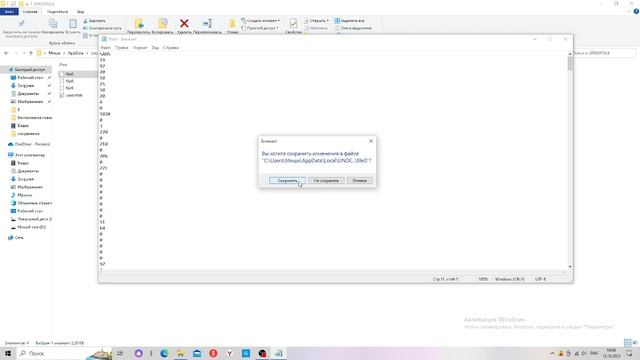Open the Вид menu in Notepad
The image size is (640, 360).
pos(156,48)
